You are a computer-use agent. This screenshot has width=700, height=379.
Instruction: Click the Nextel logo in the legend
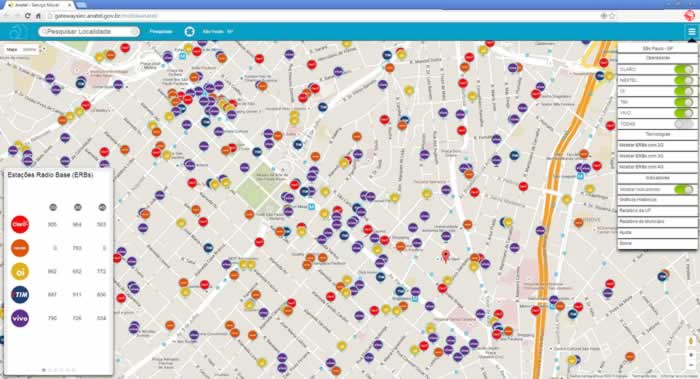[20, 248]
